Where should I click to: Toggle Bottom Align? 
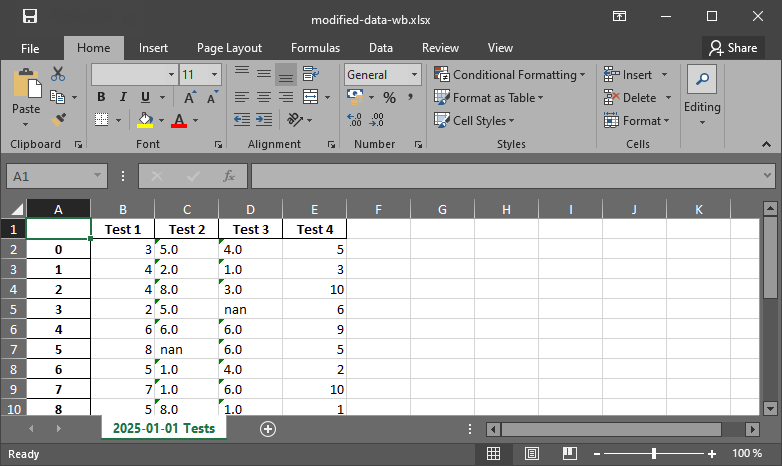(x=286, y=74)
